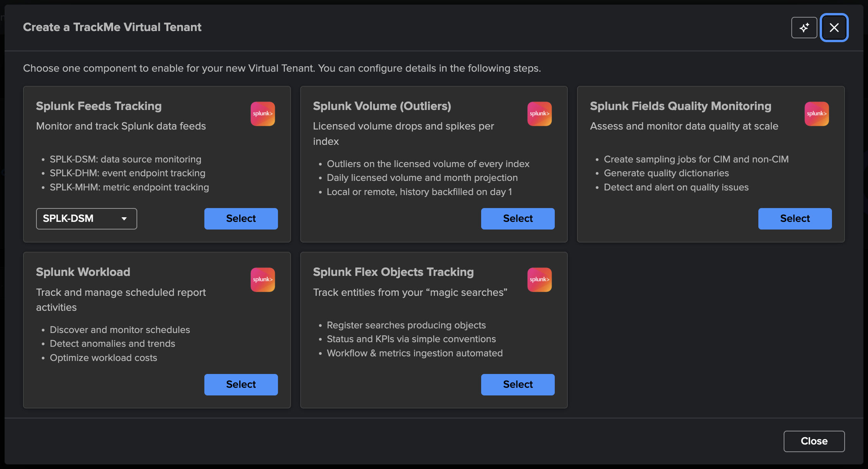This screenshot has height=469, width=868.
Task: Click 'Track and manage scheduled report' description
Action: coord(121,300)
